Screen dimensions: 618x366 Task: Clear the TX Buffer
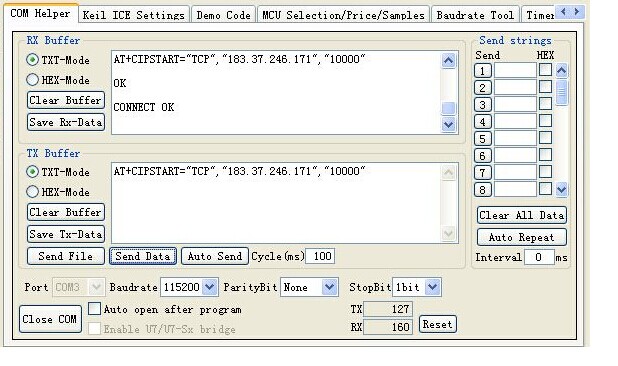click(66, 212)
